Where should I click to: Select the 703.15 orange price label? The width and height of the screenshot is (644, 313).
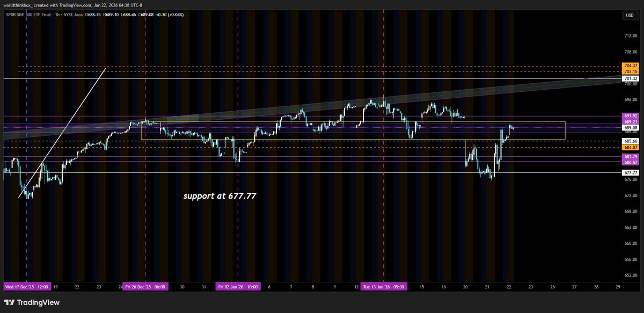[x=630, y=71]
